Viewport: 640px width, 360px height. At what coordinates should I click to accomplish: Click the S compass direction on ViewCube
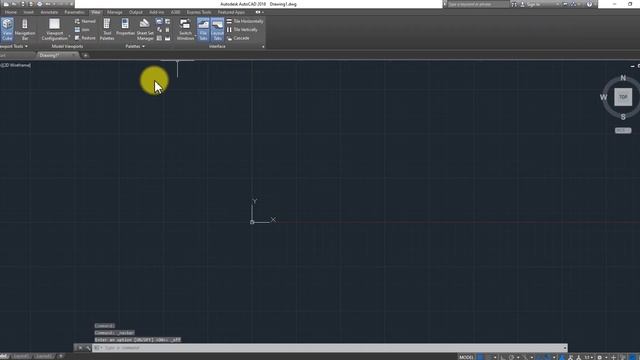pos(623,117)
